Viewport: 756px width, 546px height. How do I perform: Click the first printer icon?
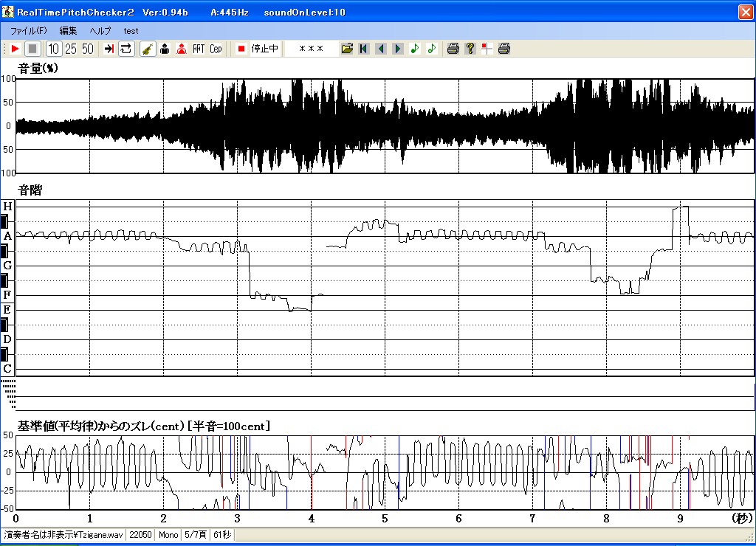(x=453, y=49)
